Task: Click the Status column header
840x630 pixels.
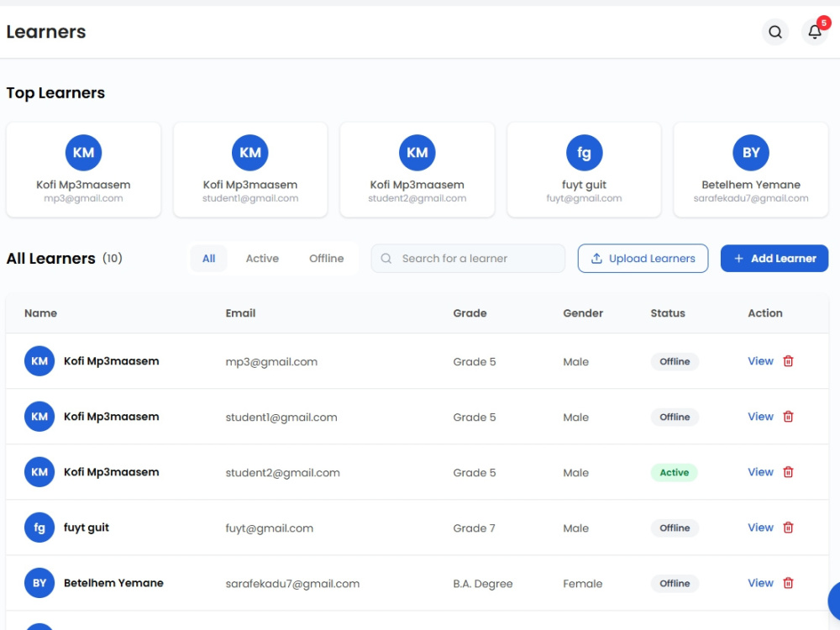Action: [668, 312]
